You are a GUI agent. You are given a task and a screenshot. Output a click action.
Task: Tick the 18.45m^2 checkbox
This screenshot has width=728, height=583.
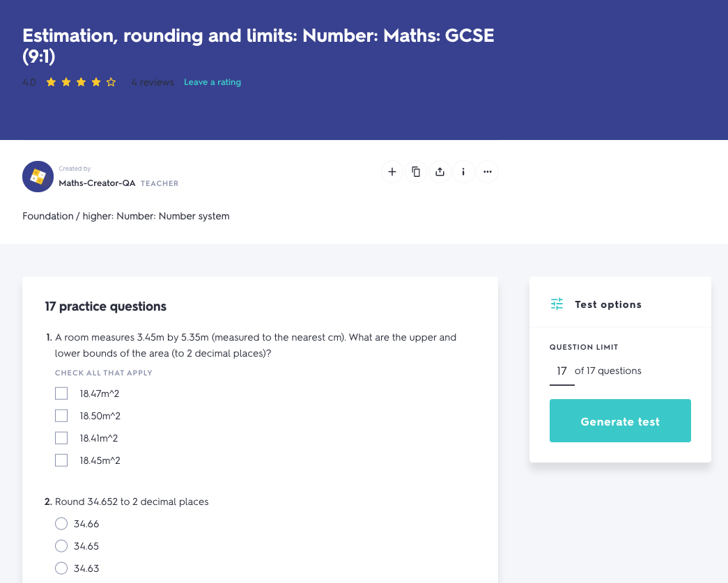61,460
